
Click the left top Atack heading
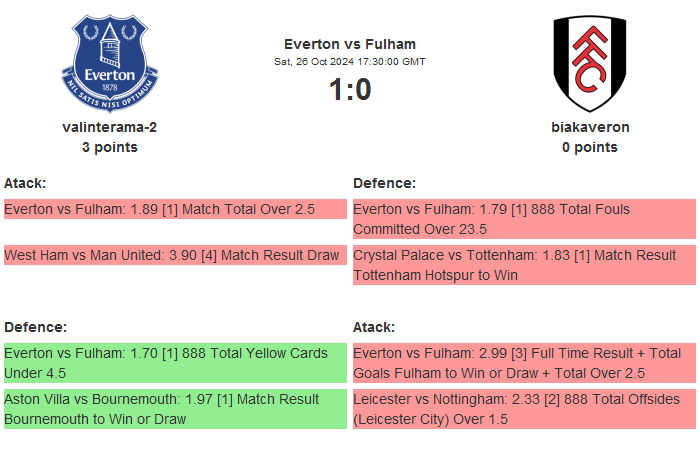click(25, 183)
